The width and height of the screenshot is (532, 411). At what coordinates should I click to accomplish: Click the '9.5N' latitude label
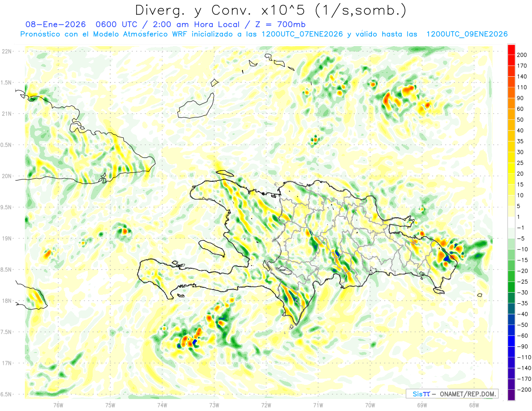6,207
